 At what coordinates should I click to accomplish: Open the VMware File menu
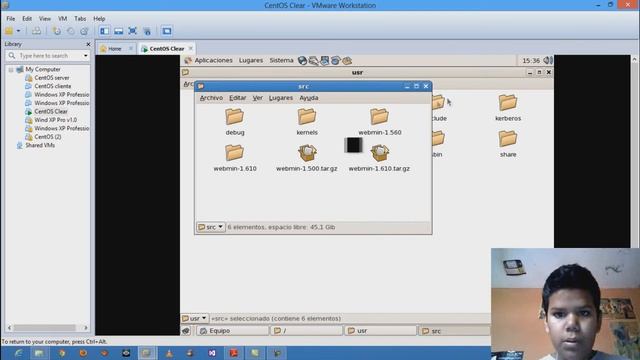tap(11, 19)
